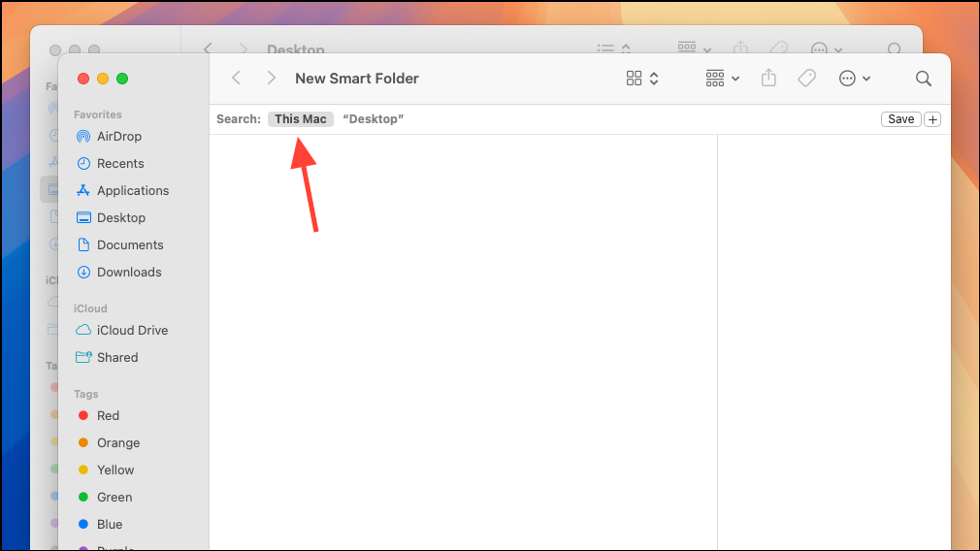Open Recents in sidebar
The height and width of the screenshot is (551, 980).
[120, 163]
